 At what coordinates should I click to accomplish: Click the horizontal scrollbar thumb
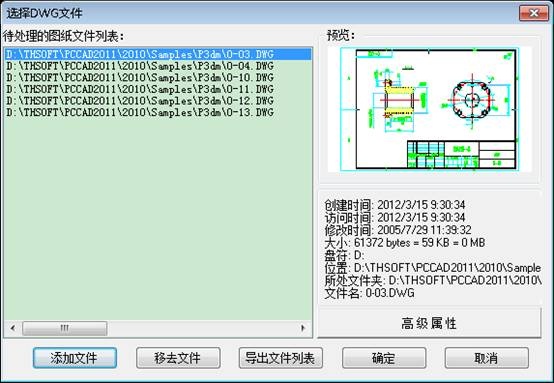click(65, 328)
